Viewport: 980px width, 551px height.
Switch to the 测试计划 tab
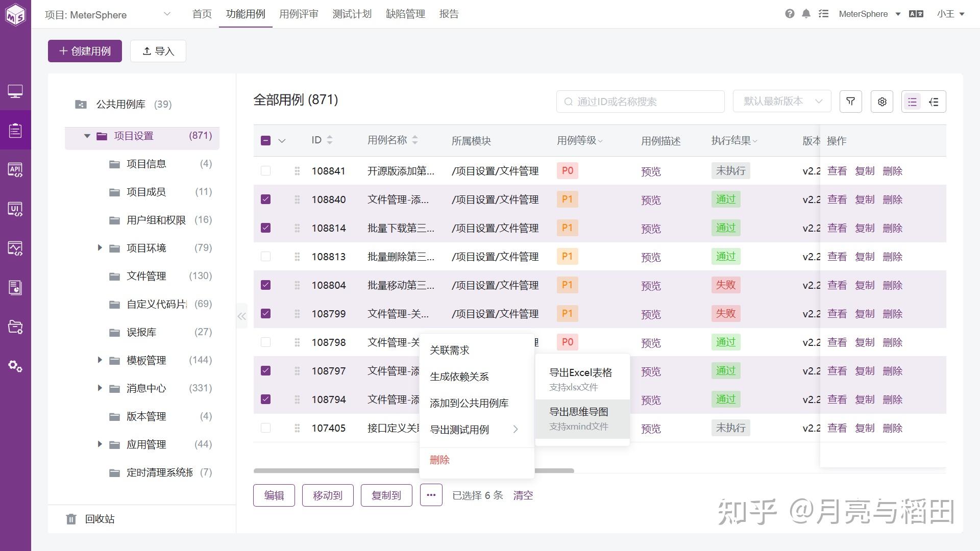[352, 14]
